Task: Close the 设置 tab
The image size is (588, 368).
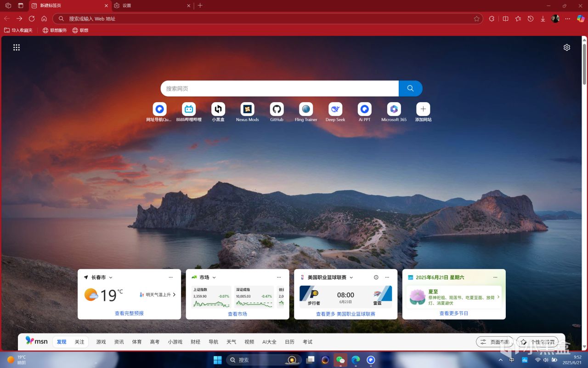Action: click(188, 6)
